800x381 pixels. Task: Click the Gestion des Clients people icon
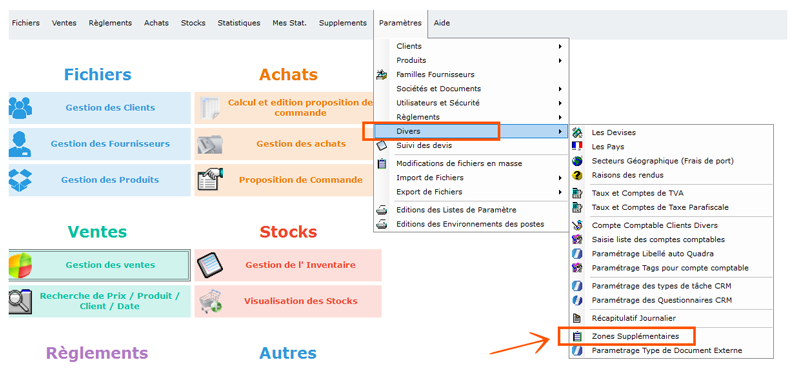[20, 108]
